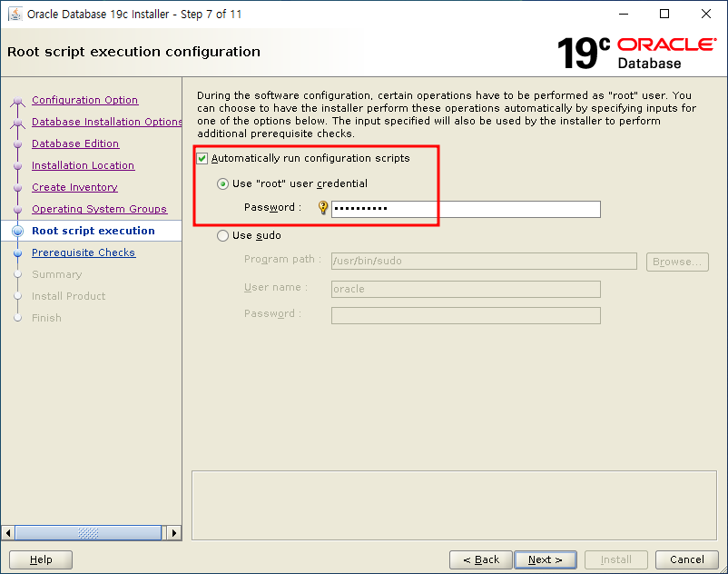Screen dimensions: 728x574
Task: Click Next to continue installation
Action: coord(546,559)
